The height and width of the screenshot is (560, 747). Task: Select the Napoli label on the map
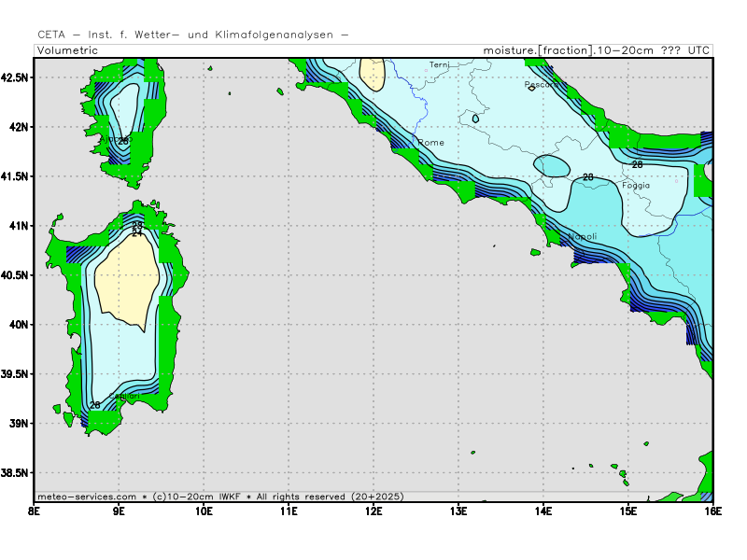583,237
